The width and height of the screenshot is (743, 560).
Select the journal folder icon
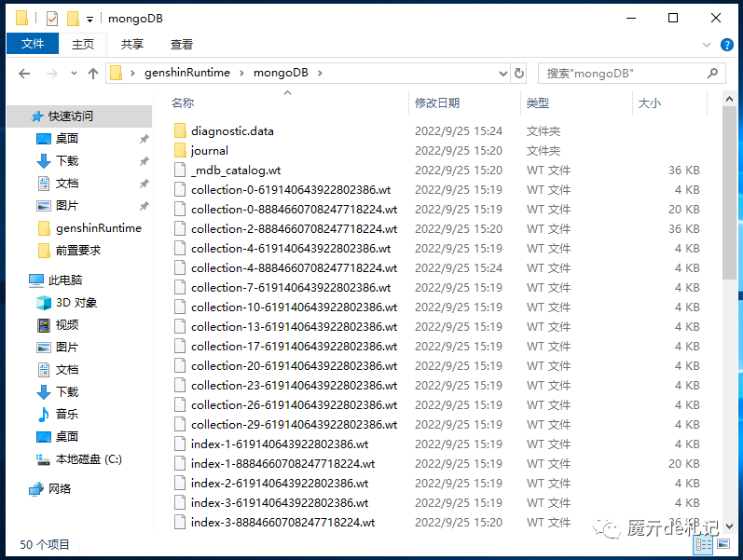point(180,151)
